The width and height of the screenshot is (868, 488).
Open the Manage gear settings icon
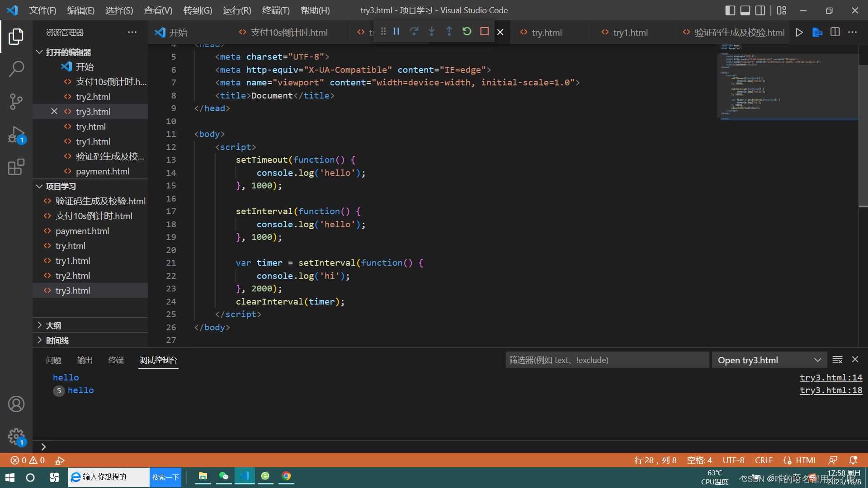coord(16,436)
